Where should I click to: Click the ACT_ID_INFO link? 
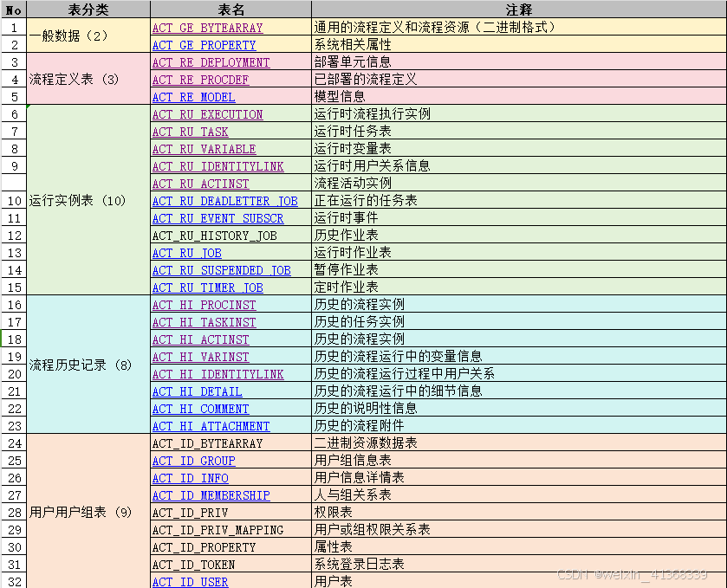[x=190, y=478]
